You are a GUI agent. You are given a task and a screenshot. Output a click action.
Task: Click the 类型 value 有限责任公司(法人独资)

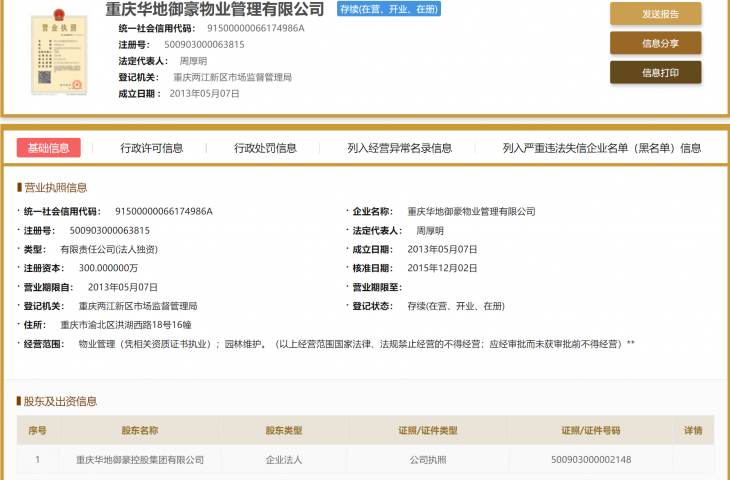click(x=109, y=250)
